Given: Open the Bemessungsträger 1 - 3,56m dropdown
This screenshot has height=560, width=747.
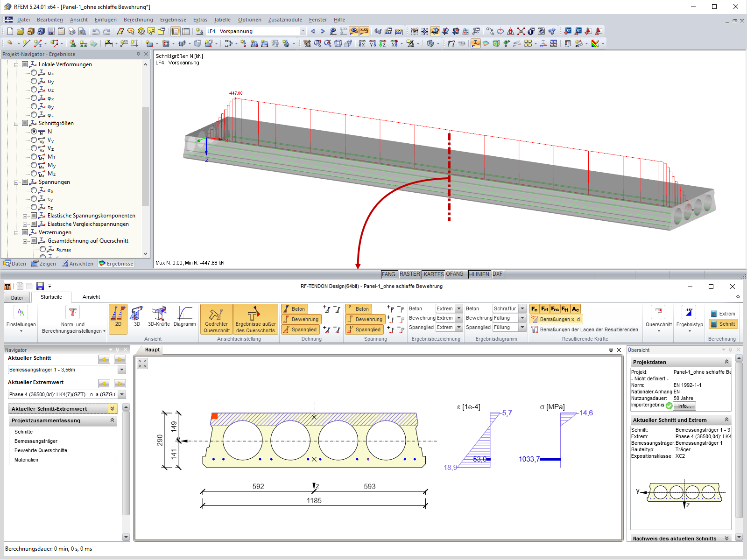Looking at the screenshot, I should coord(122,370).
